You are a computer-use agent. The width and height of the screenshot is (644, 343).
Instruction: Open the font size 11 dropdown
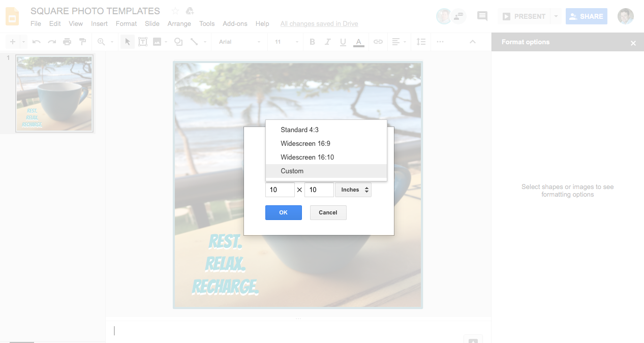[x=287, y=42]
